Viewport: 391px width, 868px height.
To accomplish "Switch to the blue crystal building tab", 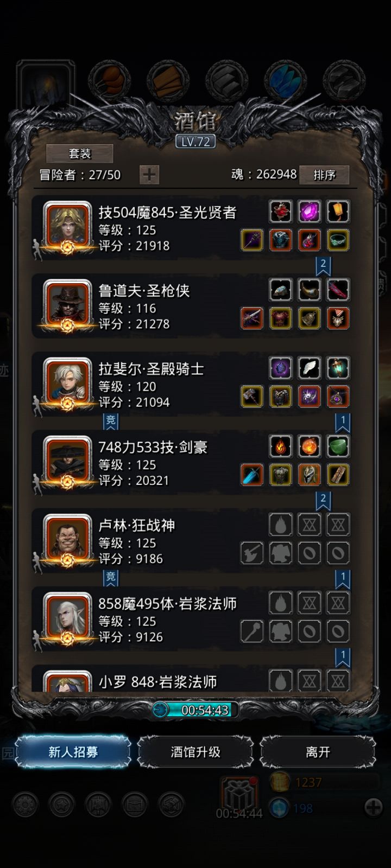I will pyautogui.click(x=286, y=81).
